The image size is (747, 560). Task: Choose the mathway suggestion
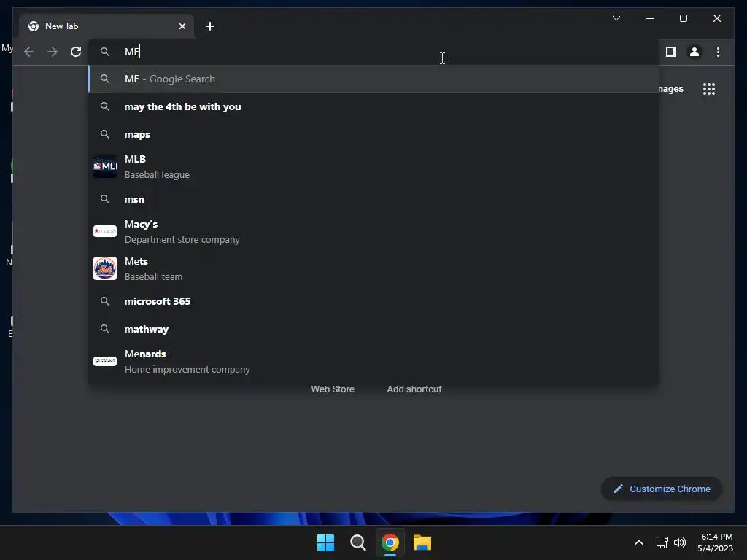click(x=374, y=329)
